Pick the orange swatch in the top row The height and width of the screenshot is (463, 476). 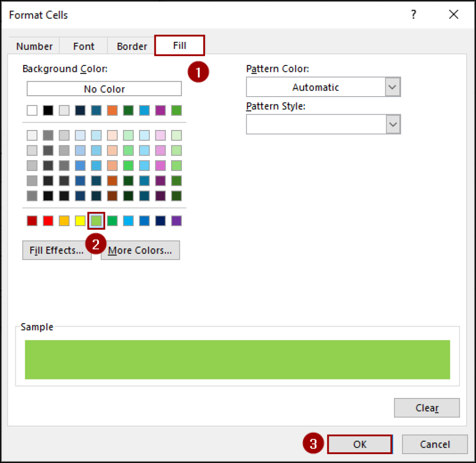tap(112, 110)
